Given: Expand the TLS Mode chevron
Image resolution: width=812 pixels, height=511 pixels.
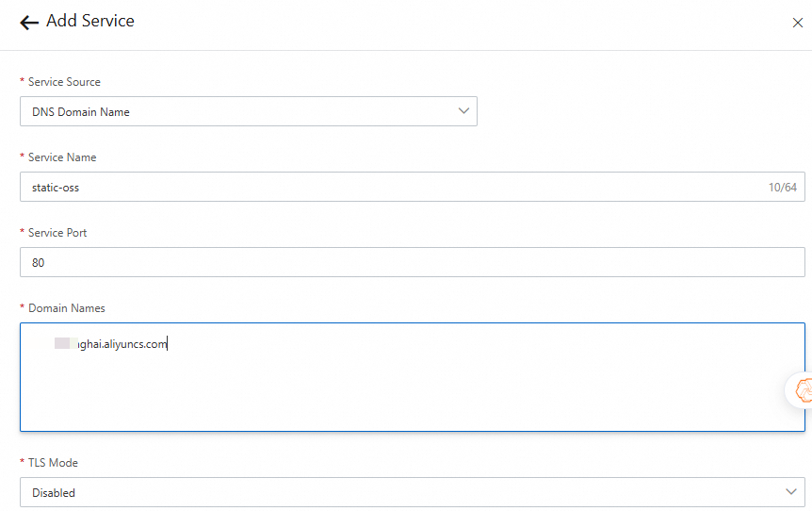Looking at the screenshot, I should 790,492.
